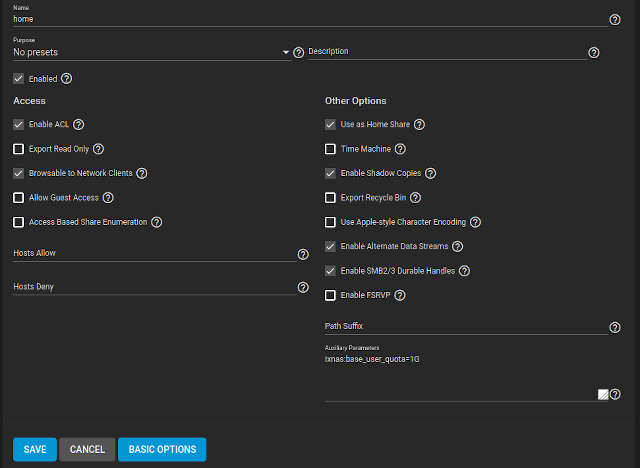Viewport: 640px width, 468px height.
Task: Enable Access Based Share Enumeration
Action: 18,222
